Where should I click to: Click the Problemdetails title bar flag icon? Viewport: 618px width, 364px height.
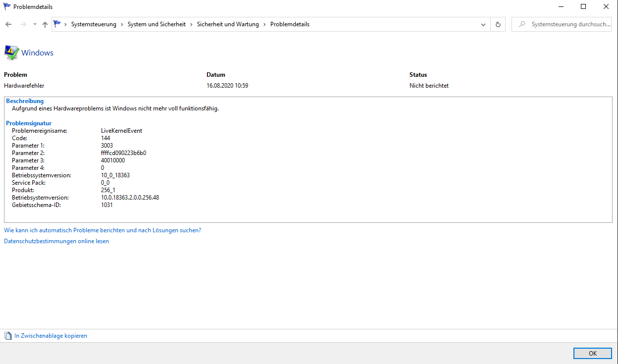(x=7, y=7)
